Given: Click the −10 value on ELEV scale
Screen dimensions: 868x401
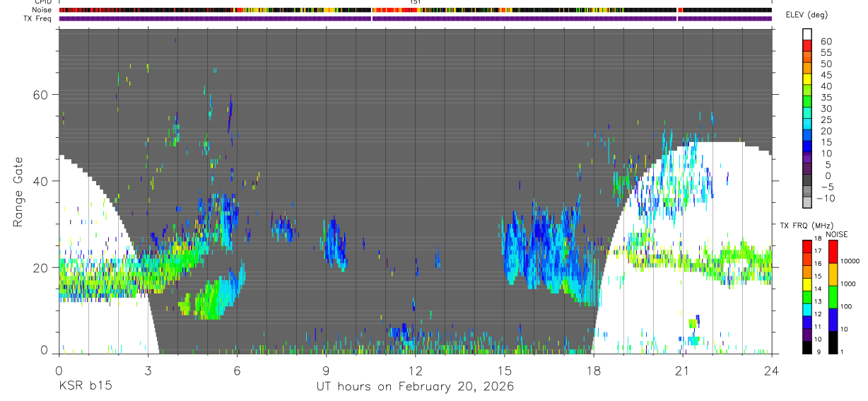Looking at the screenshot, I should (825, 199).
